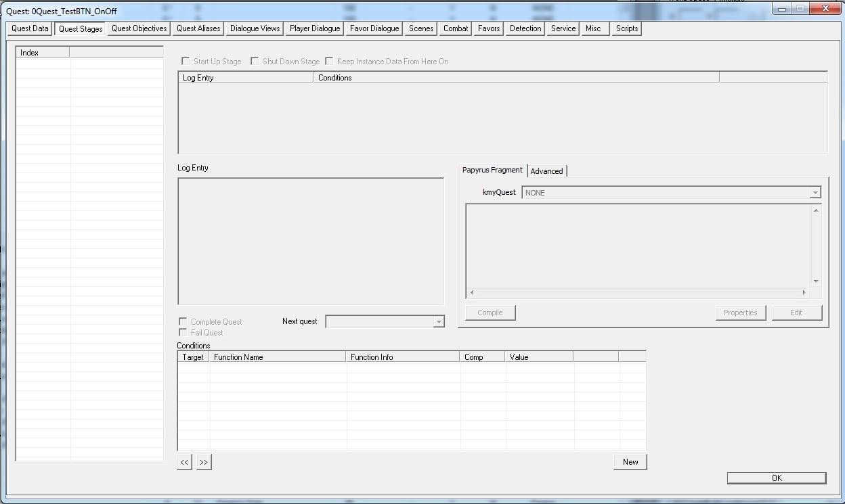Switch to the Scripts tab
This screenshot has width=845, height=504.
pyautogui.click(x=627, y=28)
